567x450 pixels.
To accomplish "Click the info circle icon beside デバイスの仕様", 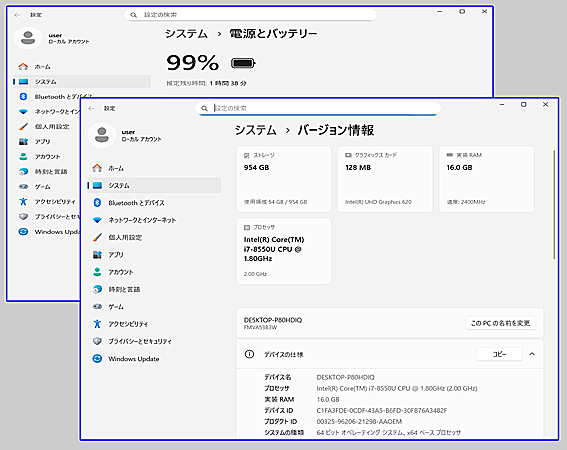I will click(249, 354).
